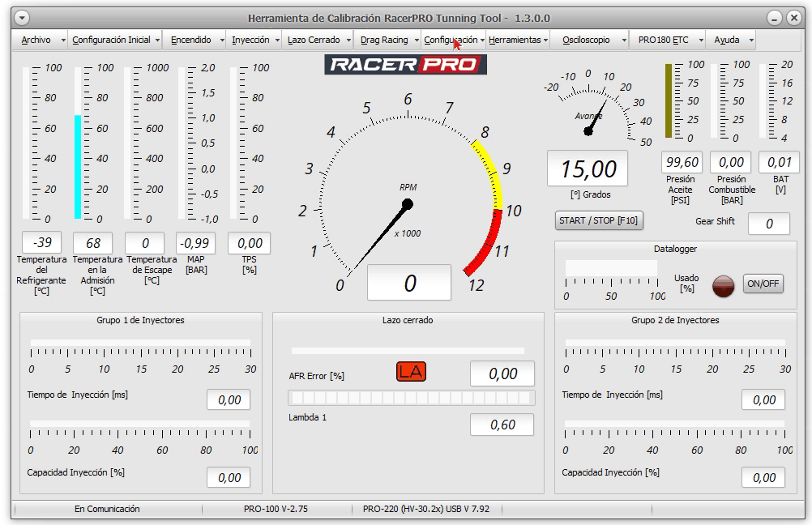Screen dimensions: 812x525
Task: Close the RacerPRO Tunning Tool window
Action: click(794, 18)
